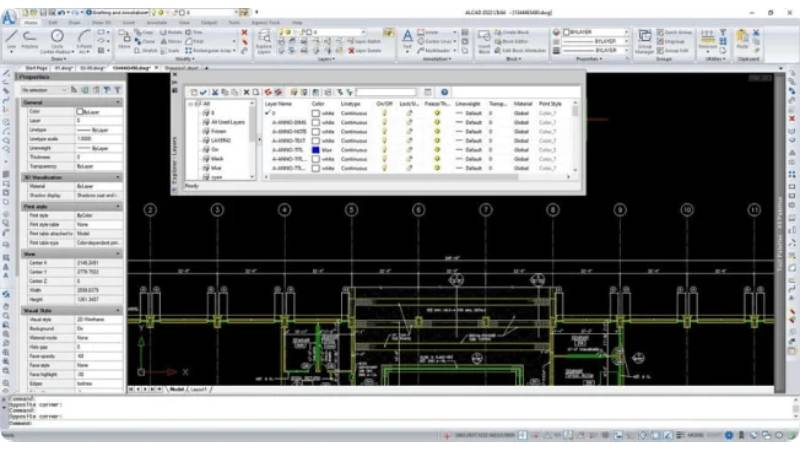Click the layer search field in Layers explorer

pos(386,92)
